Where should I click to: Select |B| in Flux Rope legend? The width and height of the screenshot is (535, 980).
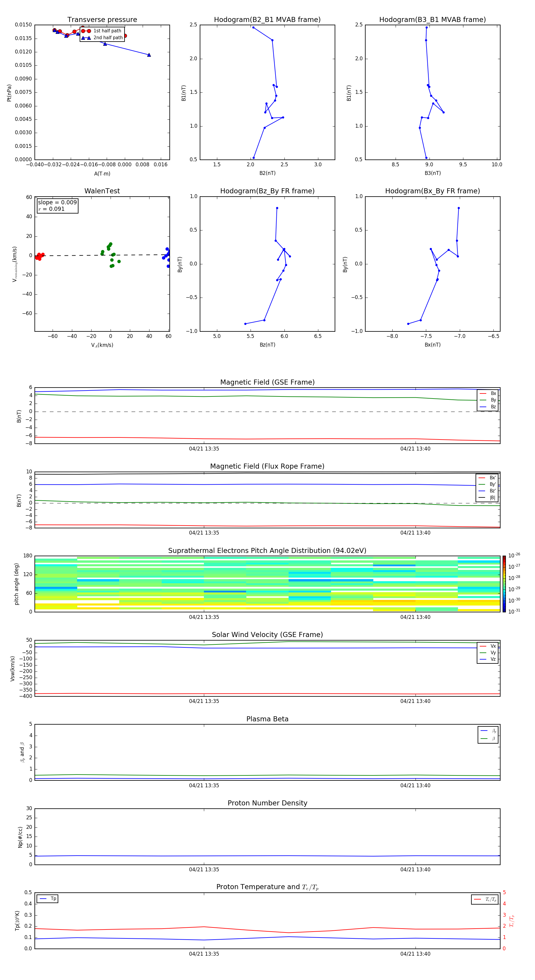click(487, 498)
